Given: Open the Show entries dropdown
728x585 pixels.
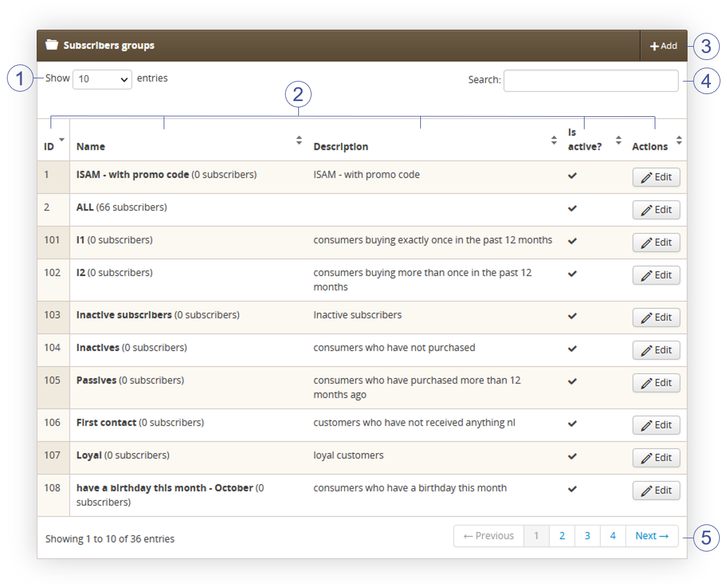Looking at the screenshot, I should click(102, 79).
